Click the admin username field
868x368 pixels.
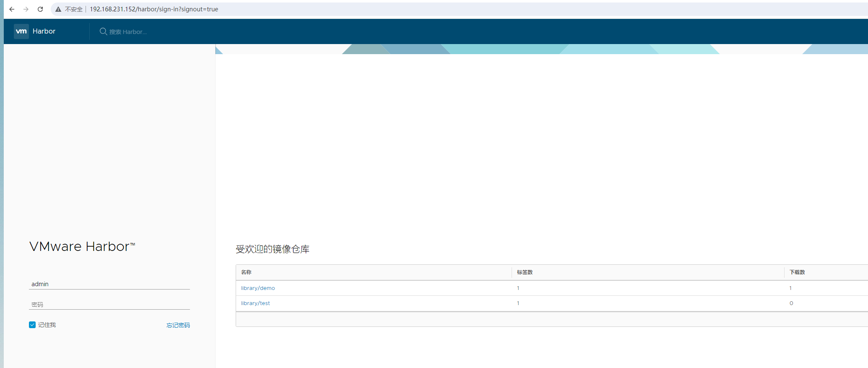coord(109,284)
